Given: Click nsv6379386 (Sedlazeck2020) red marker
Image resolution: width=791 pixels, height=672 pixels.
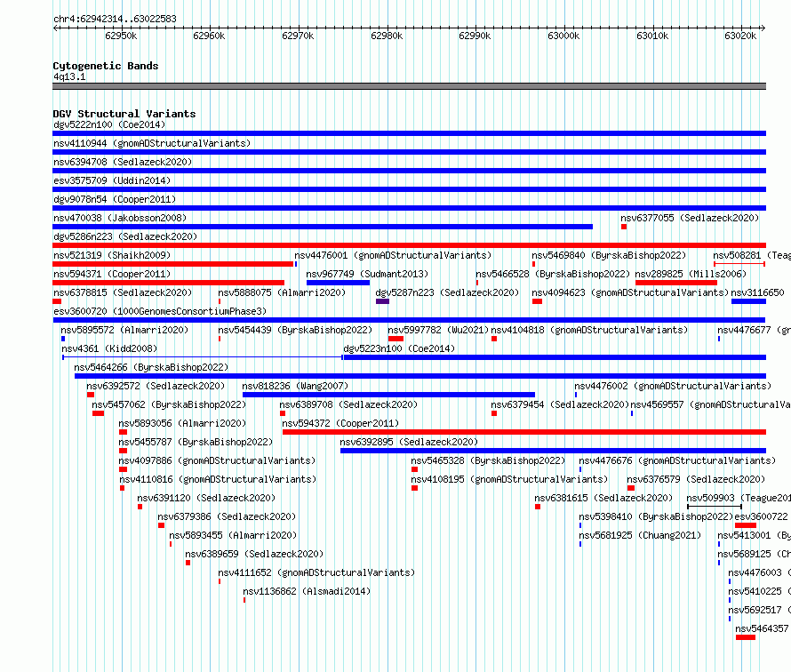Looking at the screenshot, I should [162, 525].
